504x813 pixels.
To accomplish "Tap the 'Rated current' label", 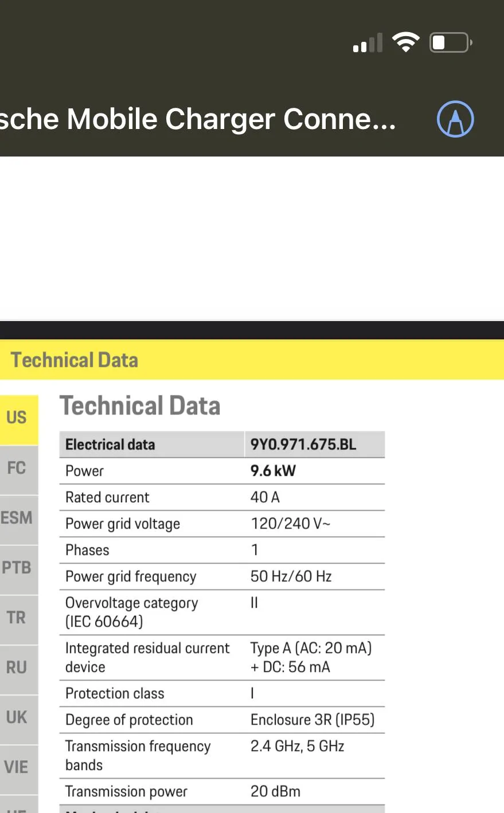I will pos(107,498).
